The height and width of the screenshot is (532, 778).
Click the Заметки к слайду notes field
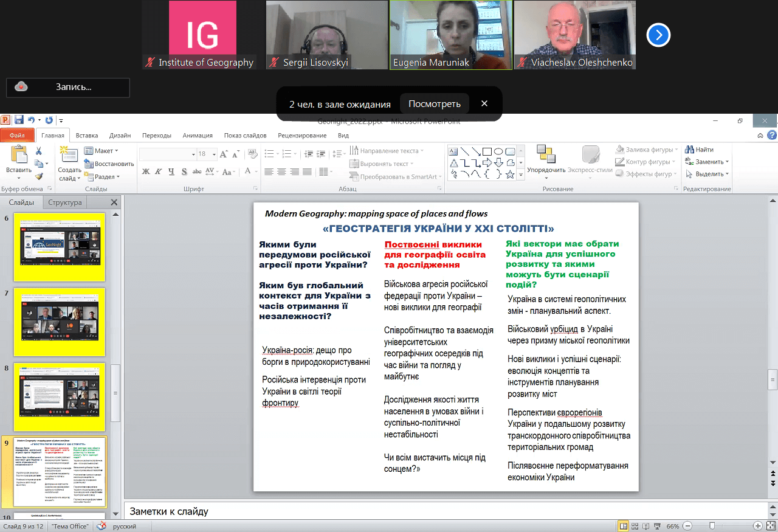pos(447,511)
